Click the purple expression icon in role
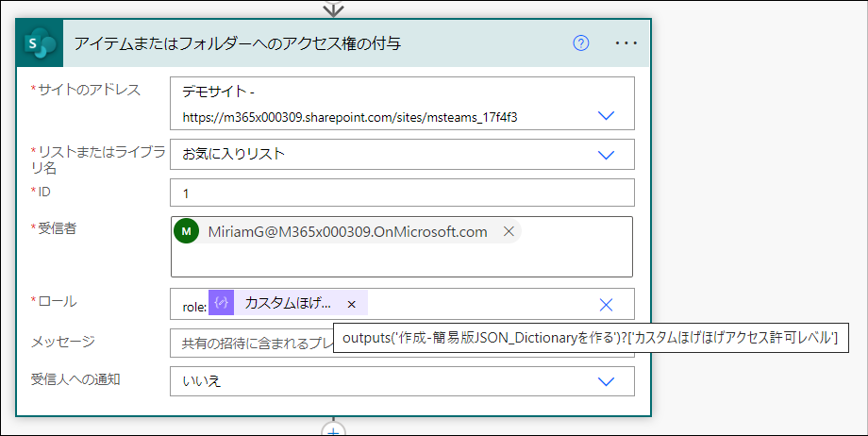Screen dimensions: 868x436 click(222, 303)
